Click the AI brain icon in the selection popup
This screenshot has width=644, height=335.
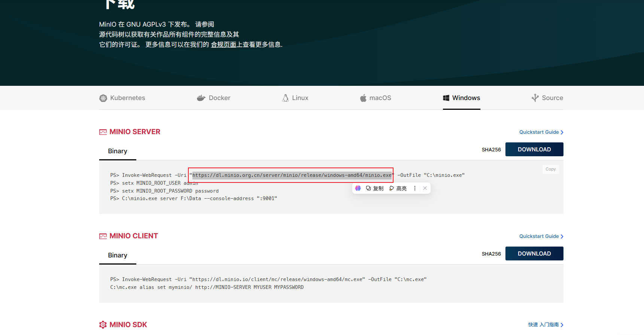point(358,188)
